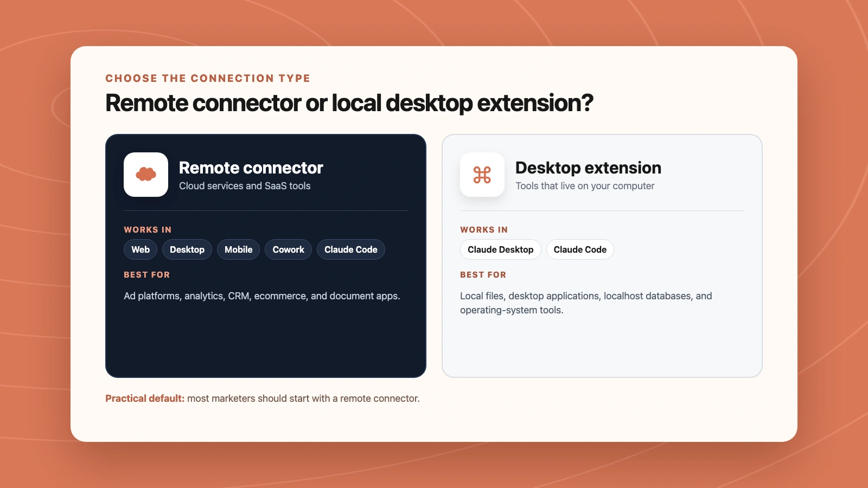Viewport: 868px width, 488px height.
Task: Click Claude Code pill in Remote connector card
Action: [351, 249]
